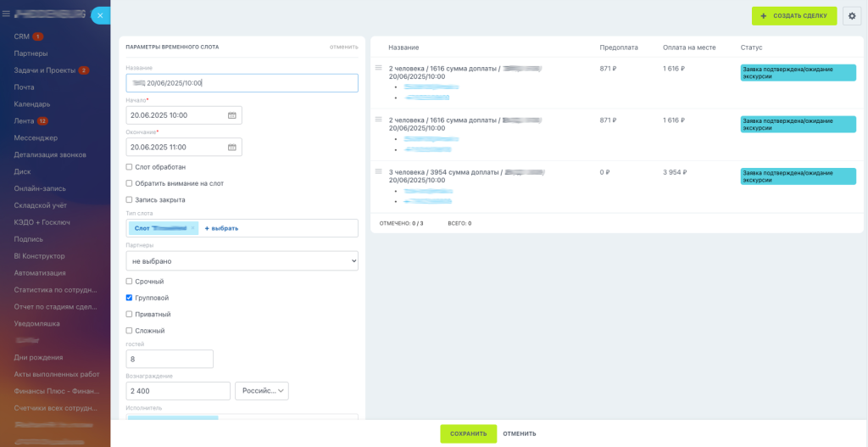Open calendar picker in Окончание field
Screen dimensions: 868x447
(231, 147)
